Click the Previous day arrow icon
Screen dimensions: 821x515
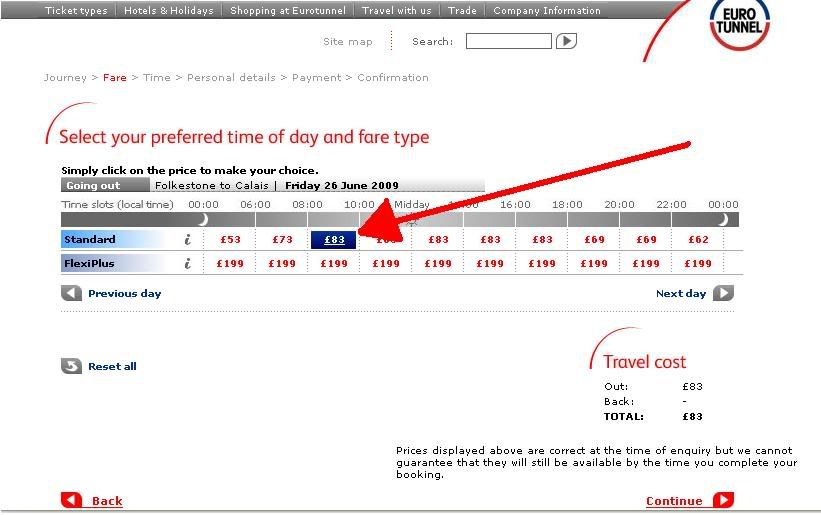pyautogui.click(x=72, y=293)
